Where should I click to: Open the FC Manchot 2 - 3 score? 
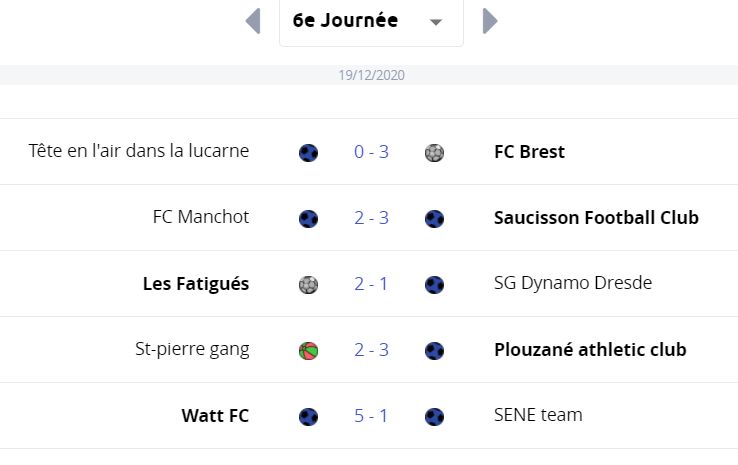(x=371, y=218)
